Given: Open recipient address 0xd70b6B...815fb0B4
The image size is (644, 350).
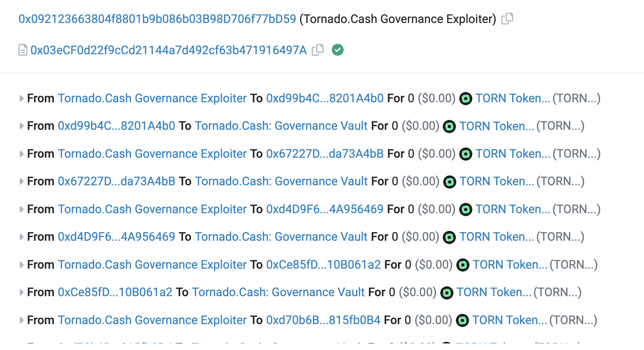Looking at the screenshot, I should [x=323, y=320].
